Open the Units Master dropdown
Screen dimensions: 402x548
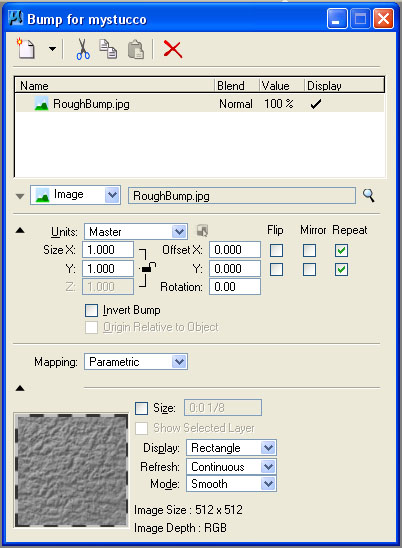pyautogui.click(x=136, y=231)
